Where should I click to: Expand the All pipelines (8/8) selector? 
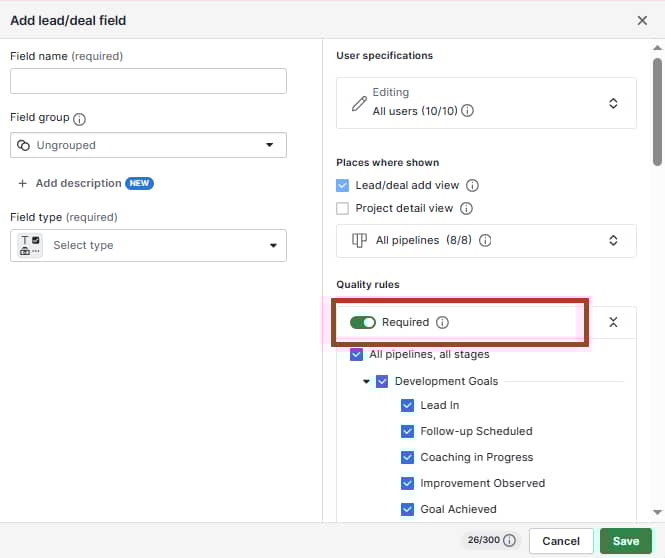point(613,240)
